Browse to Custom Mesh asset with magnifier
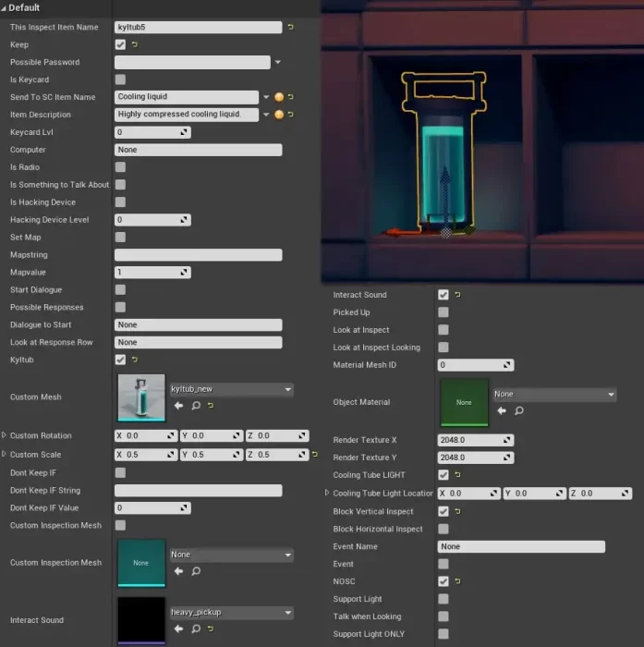This screenshot has height=647, width=644. pyautogui.click(x=195, y=406)
